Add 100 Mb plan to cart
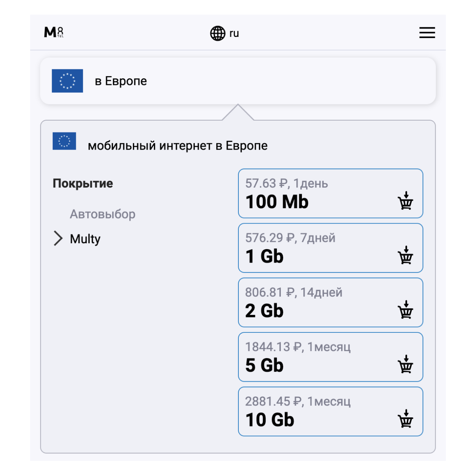 tap(405, 200)
